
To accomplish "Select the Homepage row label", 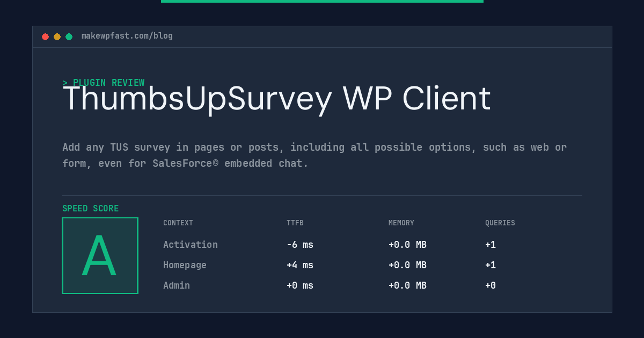I will [x=185, y=265].
